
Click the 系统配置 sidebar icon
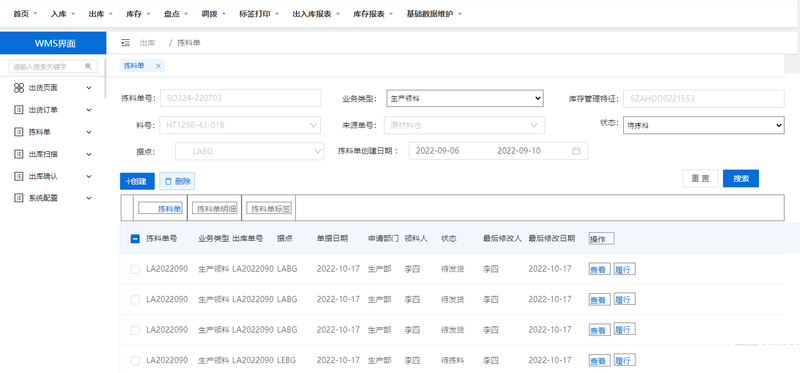pos(19,198)
